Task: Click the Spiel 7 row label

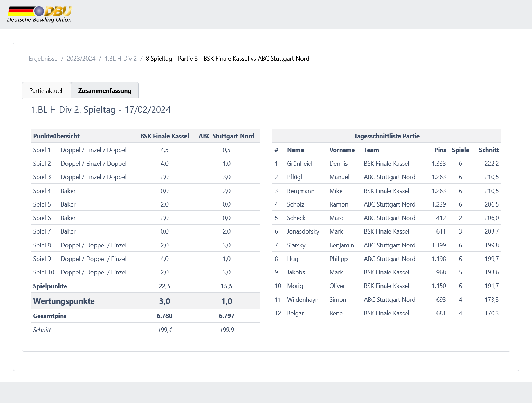Action: tap(42, 231)
